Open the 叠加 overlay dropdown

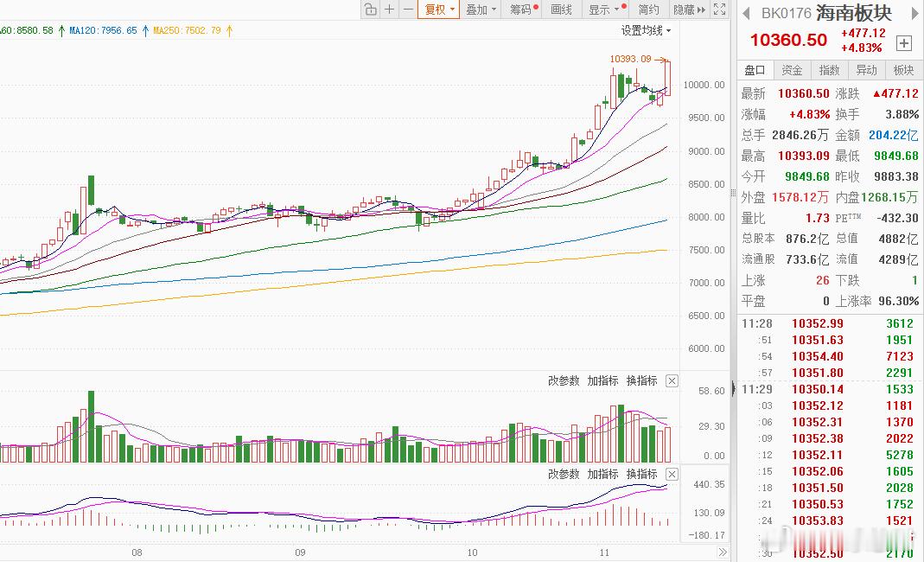point(481,10)
